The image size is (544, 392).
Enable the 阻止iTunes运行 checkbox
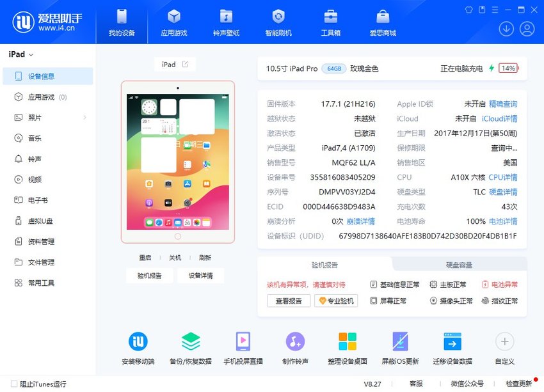click(x=14, y=384)
